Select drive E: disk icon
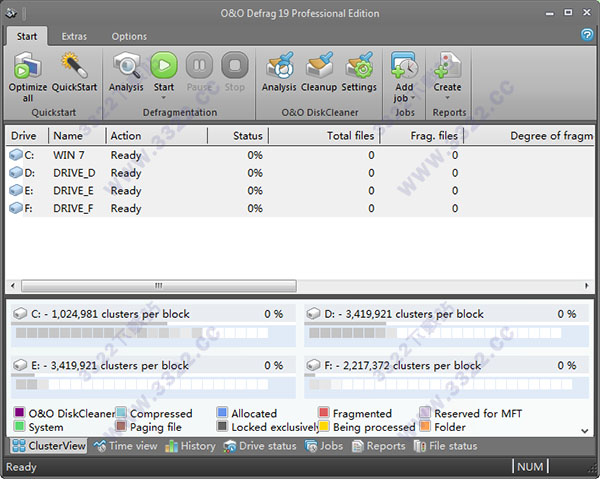The width and height of the screenshot is (600, 479). point(16,190)
